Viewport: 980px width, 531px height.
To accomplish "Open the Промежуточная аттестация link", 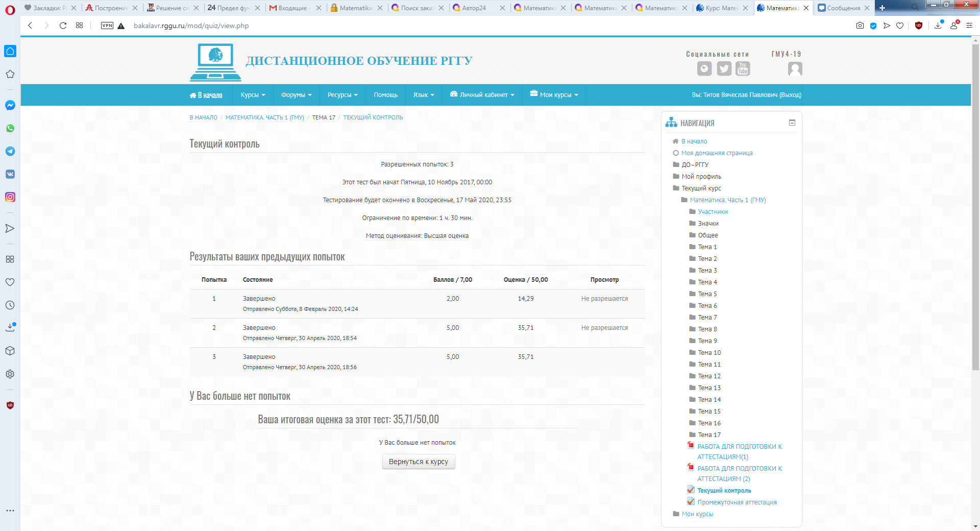I will click(x=737, y=502).
